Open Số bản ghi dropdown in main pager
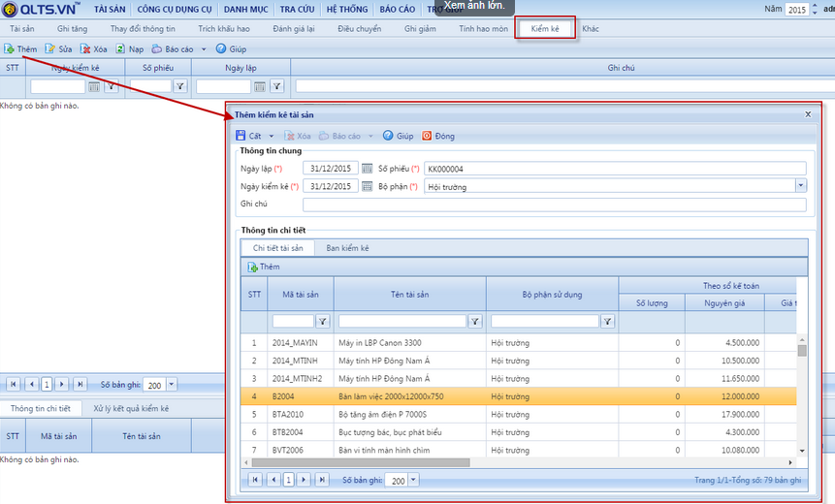 (172, 384)
